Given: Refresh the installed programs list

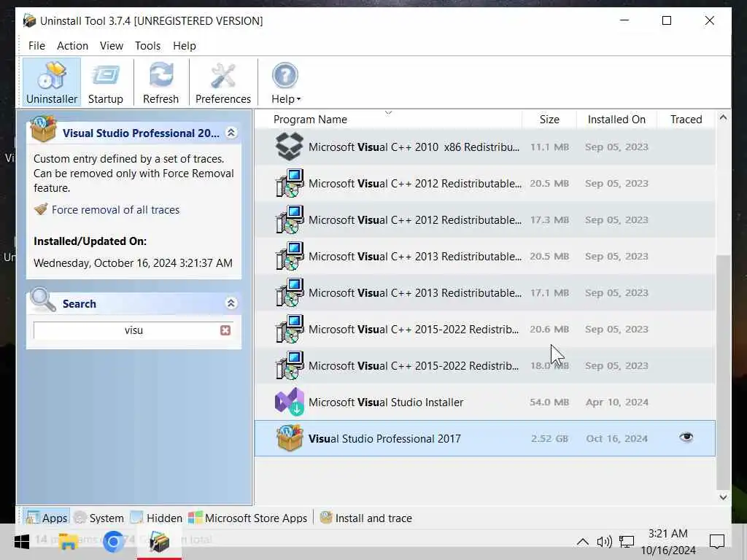Looking at the screenshot, I should (161, 82).
